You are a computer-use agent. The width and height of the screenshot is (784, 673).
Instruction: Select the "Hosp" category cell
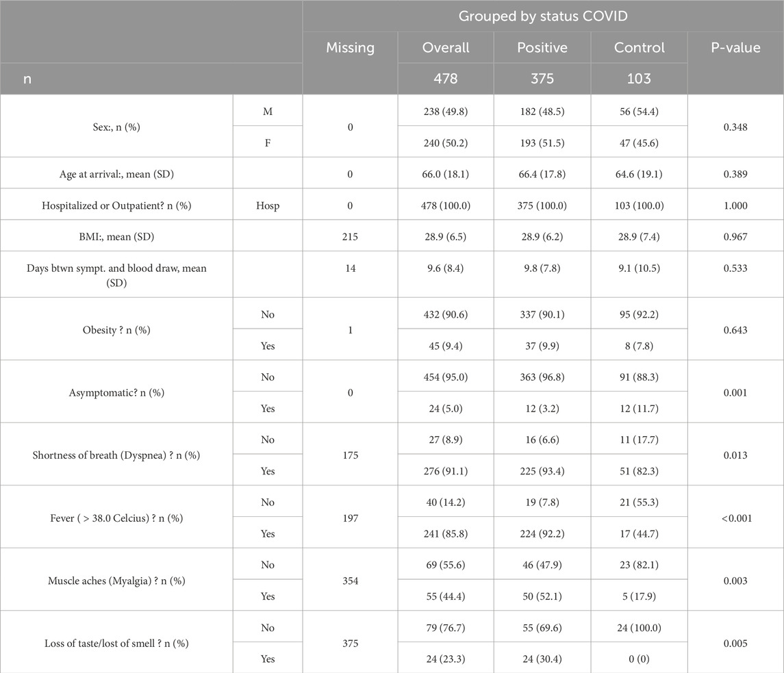click(x=268, y=206)
